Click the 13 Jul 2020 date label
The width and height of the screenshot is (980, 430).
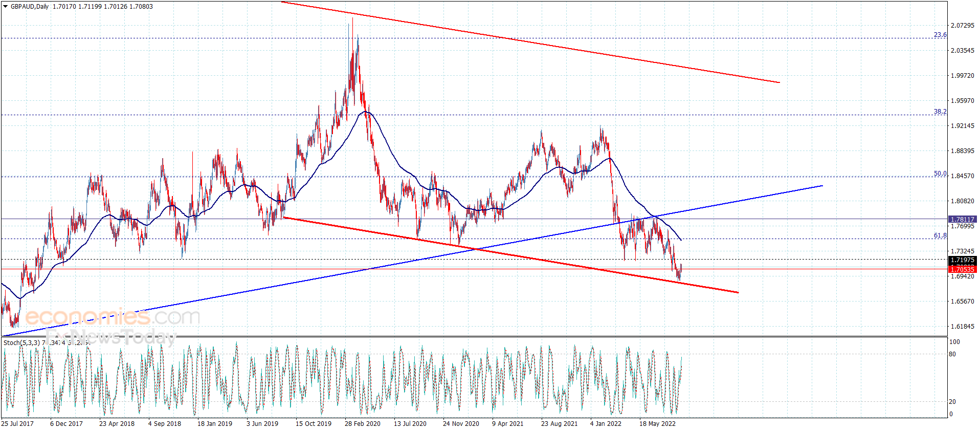pos(410,423)
